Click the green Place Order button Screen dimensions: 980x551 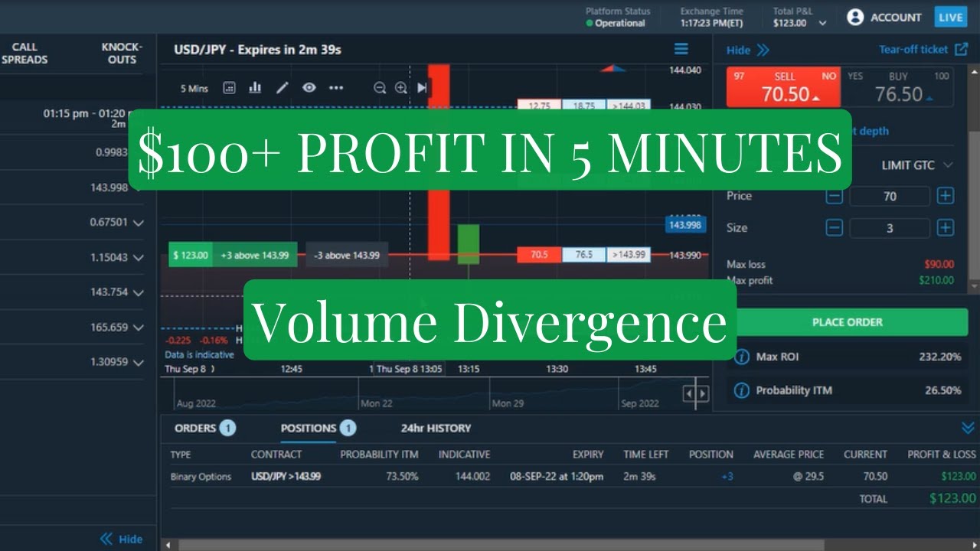pos(847,322)
